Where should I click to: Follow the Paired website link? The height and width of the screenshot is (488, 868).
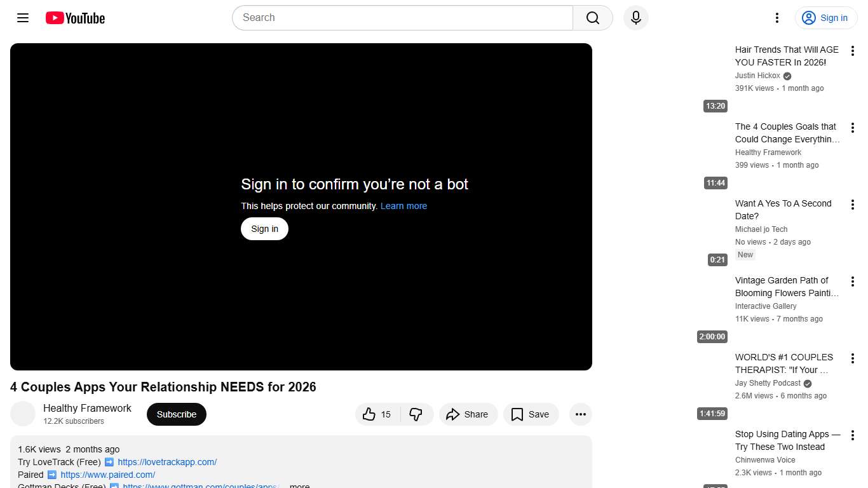pyautogui.click(x=107, y=475)
